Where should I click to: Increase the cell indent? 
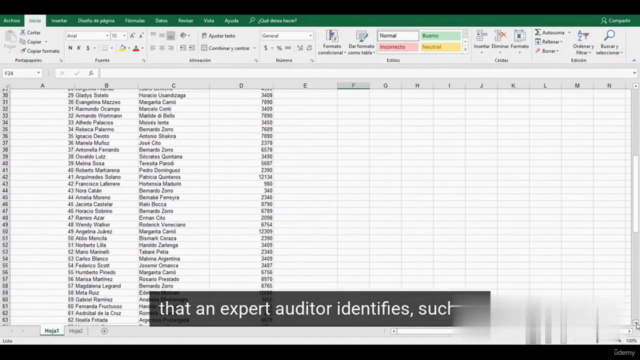[192, 48]
